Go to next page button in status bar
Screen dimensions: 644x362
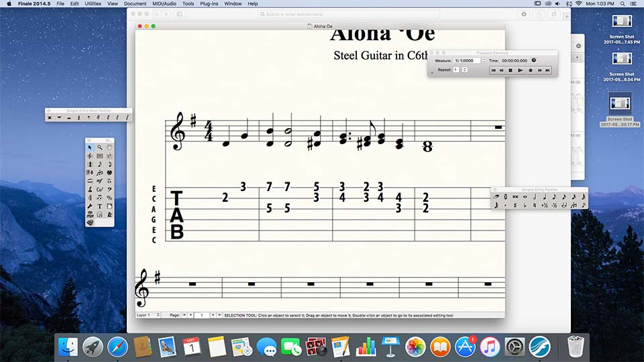214,314
